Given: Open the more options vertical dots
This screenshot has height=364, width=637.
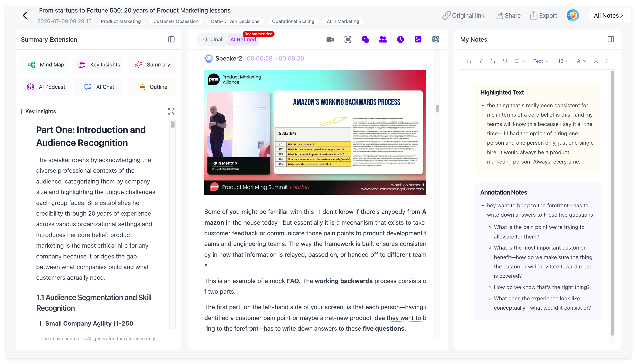Looking at the screenshot, I should (607, 61).
